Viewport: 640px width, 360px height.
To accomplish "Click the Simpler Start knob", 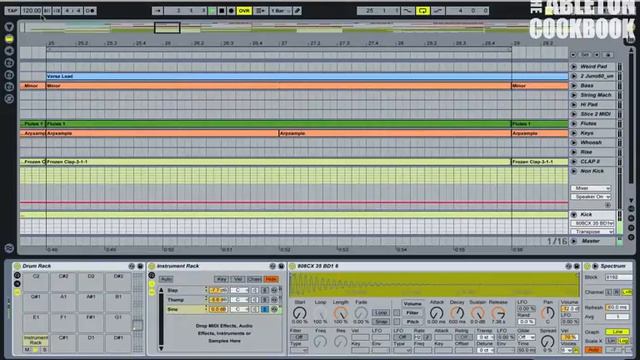I will coord(300,313).
